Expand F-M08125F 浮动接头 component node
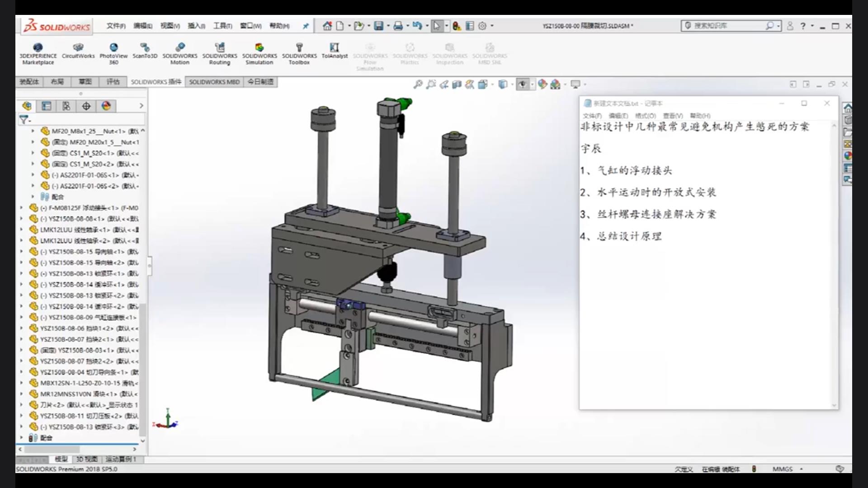 coord(21,208)
